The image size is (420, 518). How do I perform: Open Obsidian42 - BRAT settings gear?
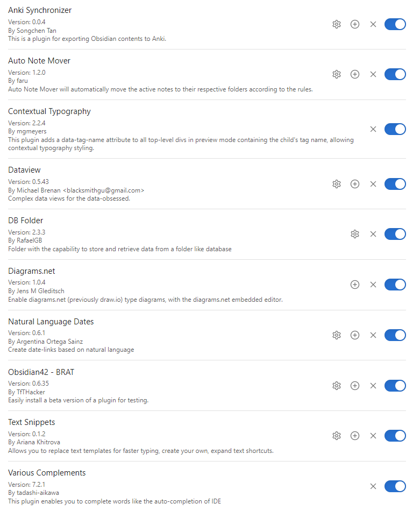pos(337,386)
